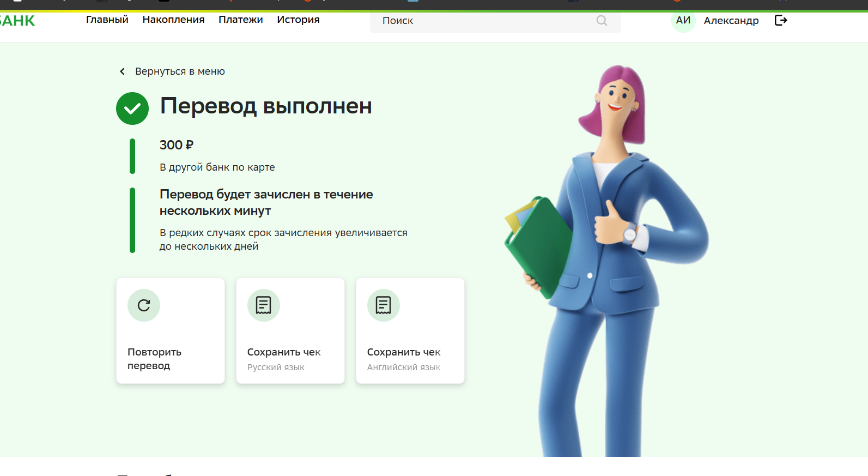This screenshot has width=868, height=476.
Task: Click the Александр profile name
Action: coord(731,21)
